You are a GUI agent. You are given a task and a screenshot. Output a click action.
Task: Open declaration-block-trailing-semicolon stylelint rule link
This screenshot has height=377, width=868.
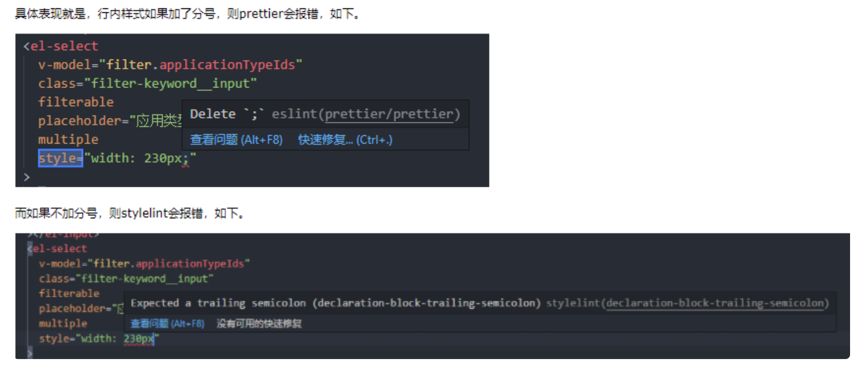715,303
